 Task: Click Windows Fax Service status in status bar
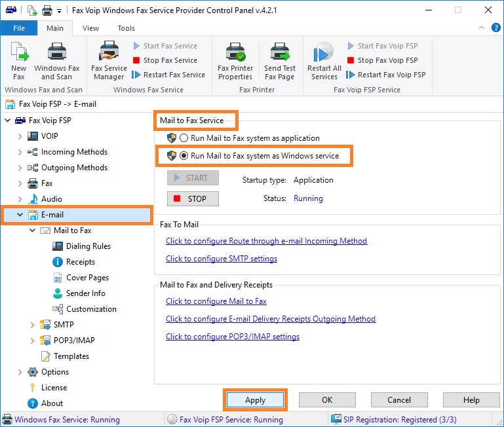[61, 420]
